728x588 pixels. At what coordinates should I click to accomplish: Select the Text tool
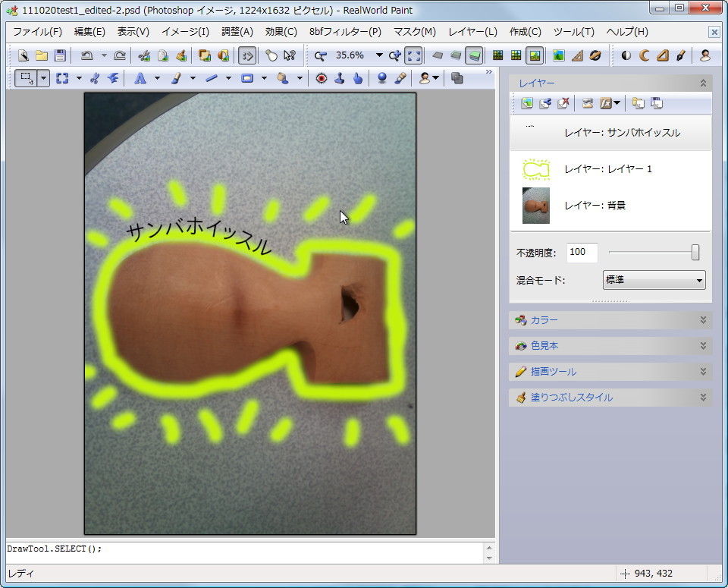pyautogui.click(x=140, y=77)
